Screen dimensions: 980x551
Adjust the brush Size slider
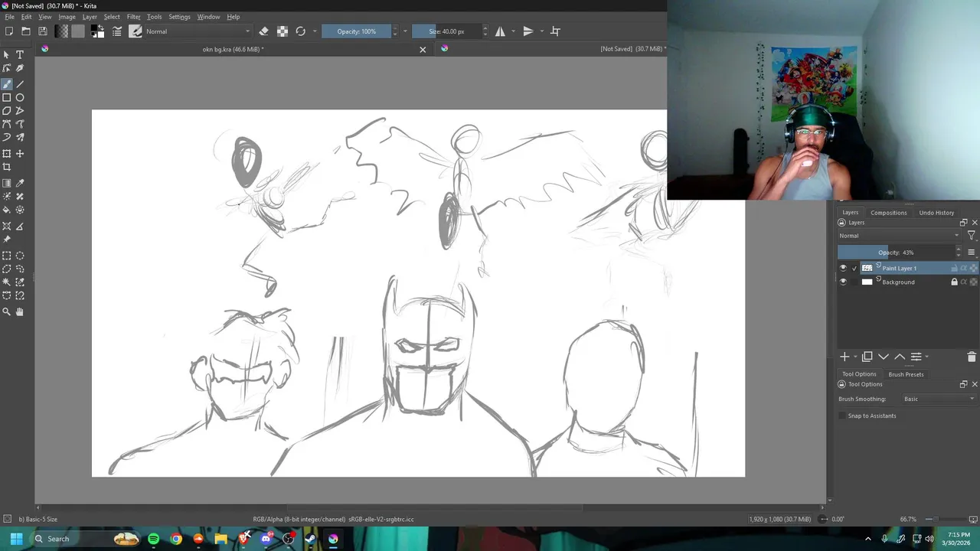[446, 31]
